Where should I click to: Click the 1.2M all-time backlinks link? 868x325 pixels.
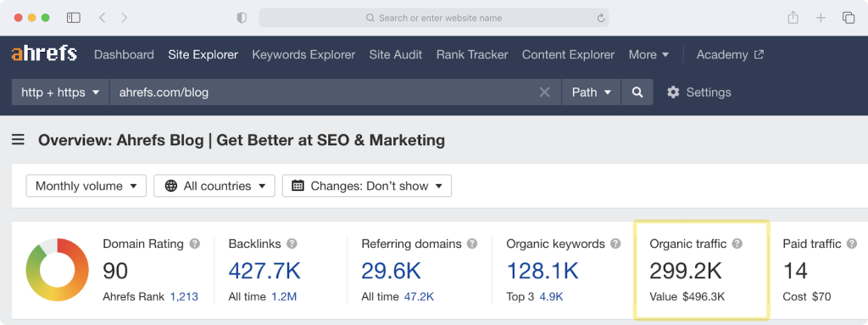point(284,297)
